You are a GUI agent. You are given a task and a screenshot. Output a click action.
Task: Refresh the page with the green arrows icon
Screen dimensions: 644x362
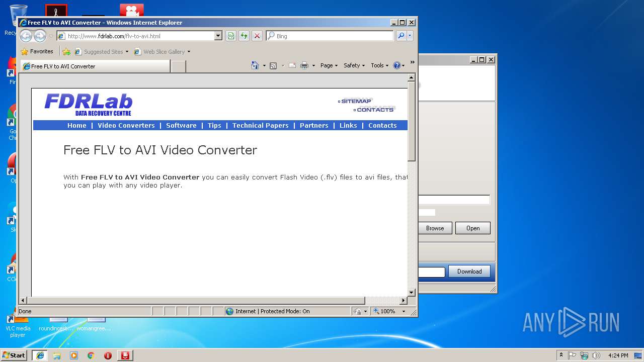[244, 36]
